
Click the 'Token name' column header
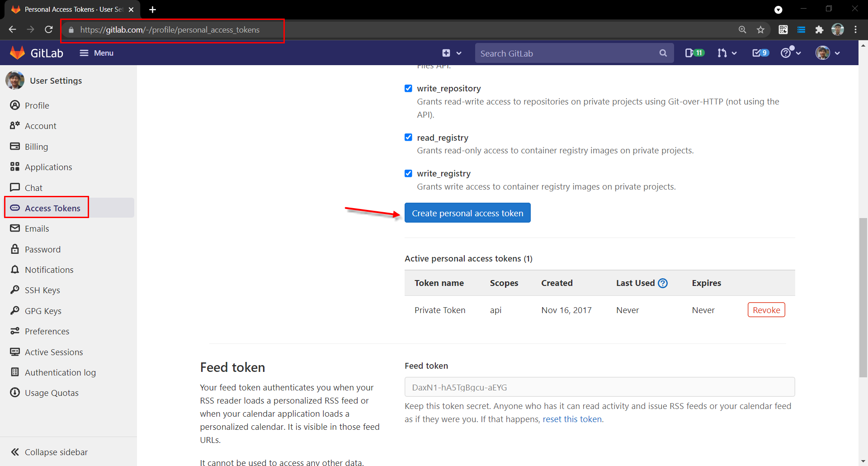439,283
